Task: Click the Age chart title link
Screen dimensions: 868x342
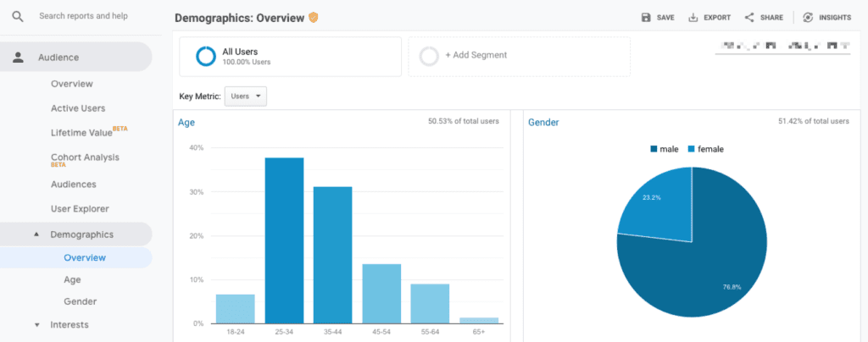Action: [186, 123]
